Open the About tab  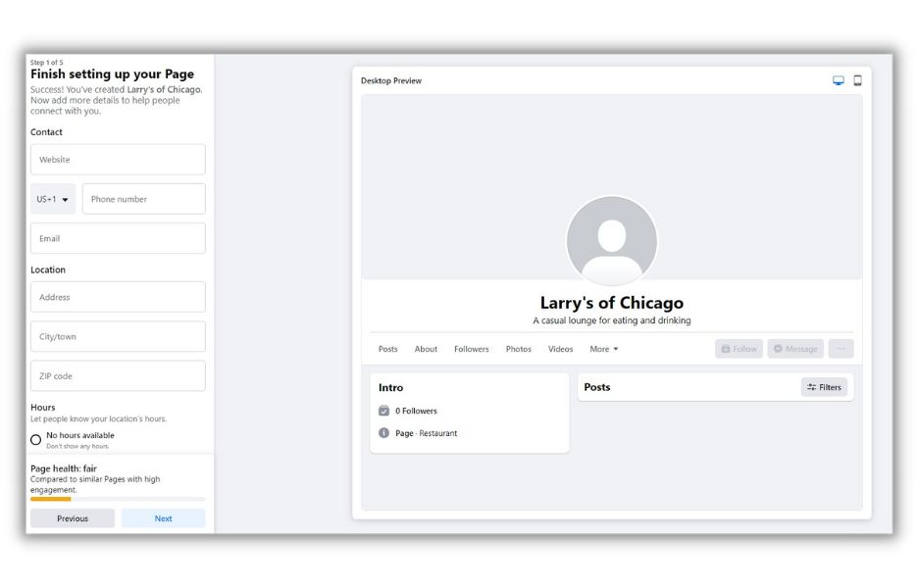point(426,349)
